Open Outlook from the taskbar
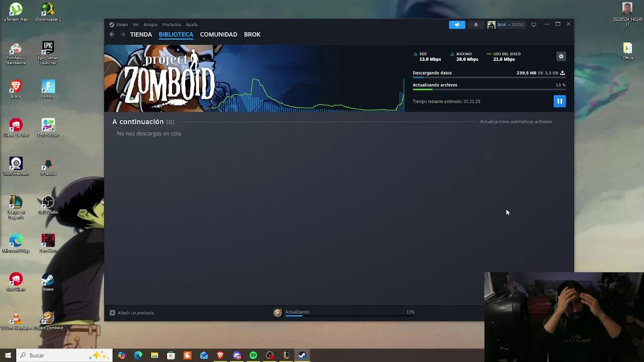The width and height of the screenshot is (644, 362). pyautogui.click(x=204, y=355)
